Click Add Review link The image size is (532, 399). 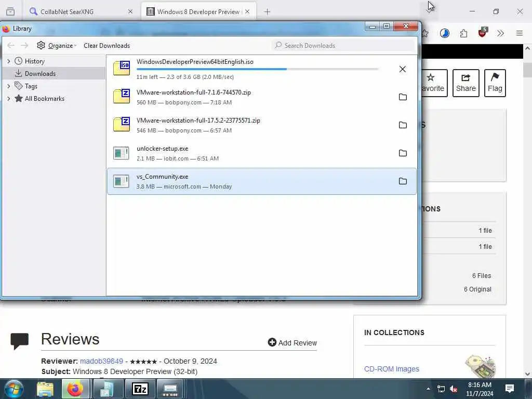(292, 343)
